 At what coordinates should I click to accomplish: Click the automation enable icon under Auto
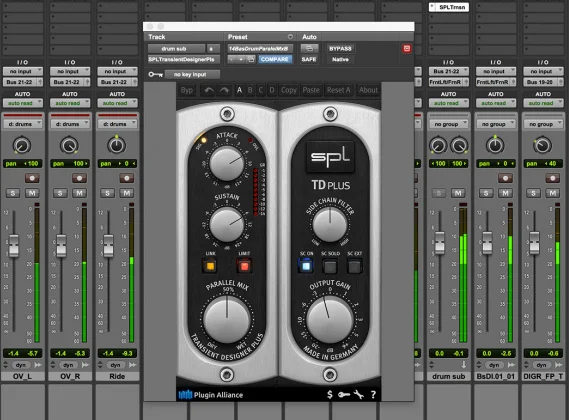pyautogui.click(x=309, y=48)
